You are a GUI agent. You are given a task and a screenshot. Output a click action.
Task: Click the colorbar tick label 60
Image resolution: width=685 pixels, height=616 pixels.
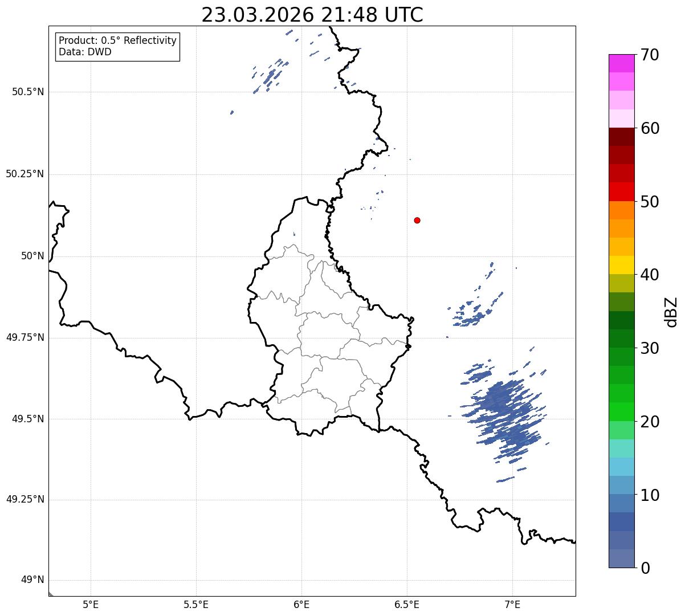click(650, 128)
